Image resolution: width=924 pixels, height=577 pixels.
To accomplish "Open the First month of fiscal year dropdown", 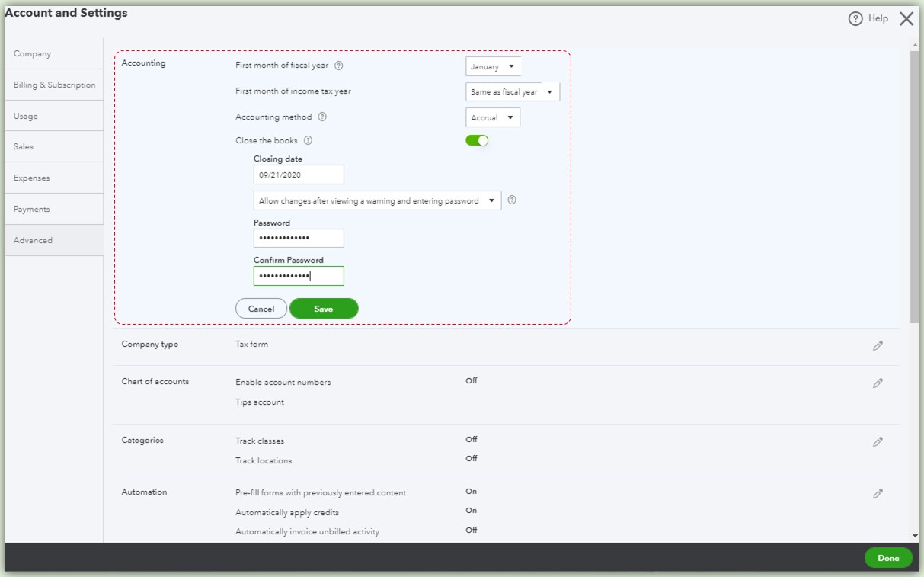I will 493,67.
